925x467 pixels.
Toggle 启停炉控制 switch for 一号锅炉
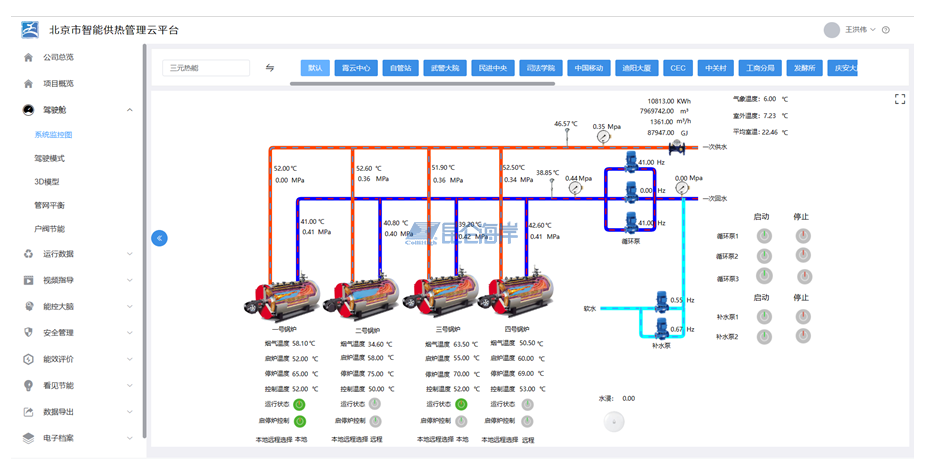point(298,422)
